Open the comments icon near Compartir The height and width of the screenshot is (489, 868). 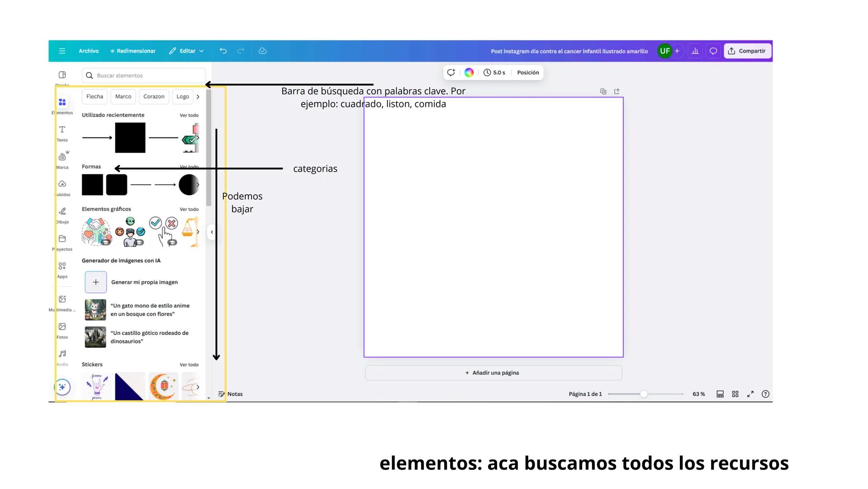pyautogui.click(x=713, y=51)
